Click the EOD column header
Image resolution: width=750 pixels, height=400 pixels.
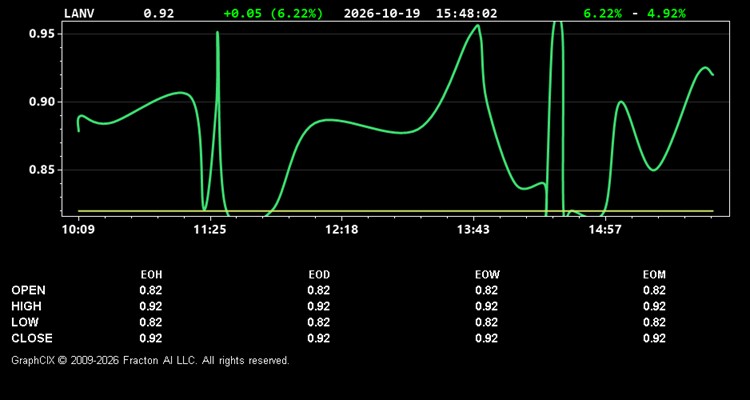(x=319, y=275)
